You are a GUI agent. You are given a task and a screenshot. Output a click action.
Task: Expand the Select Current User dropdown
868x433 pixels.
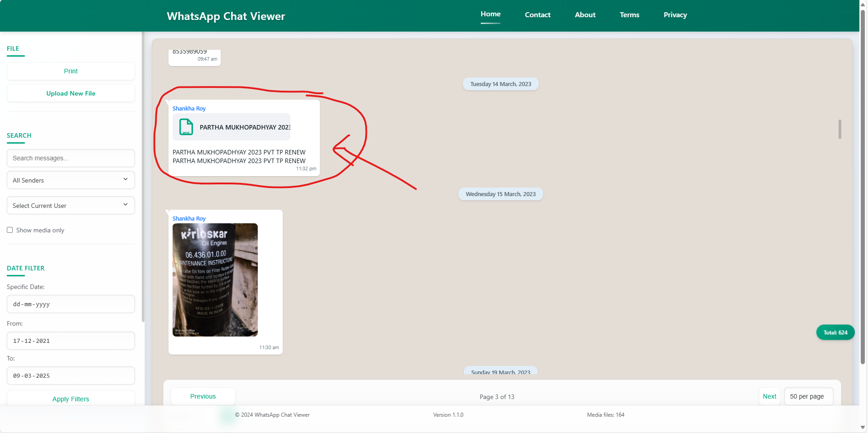[x=70, y=205]
